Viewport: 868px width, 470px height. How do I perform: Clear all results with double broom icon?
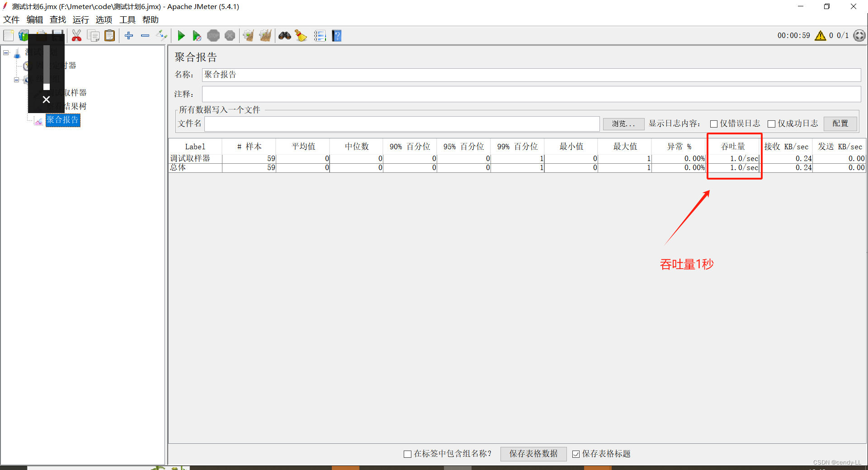265,35
